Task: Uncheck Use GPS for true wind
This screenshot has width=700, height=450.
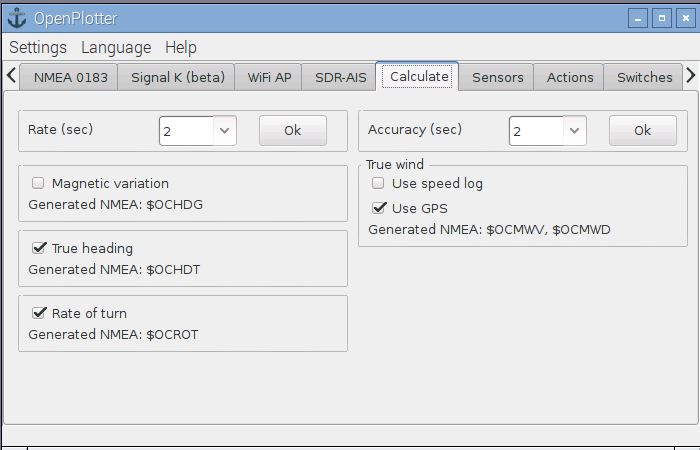Action: coord(379,208)
